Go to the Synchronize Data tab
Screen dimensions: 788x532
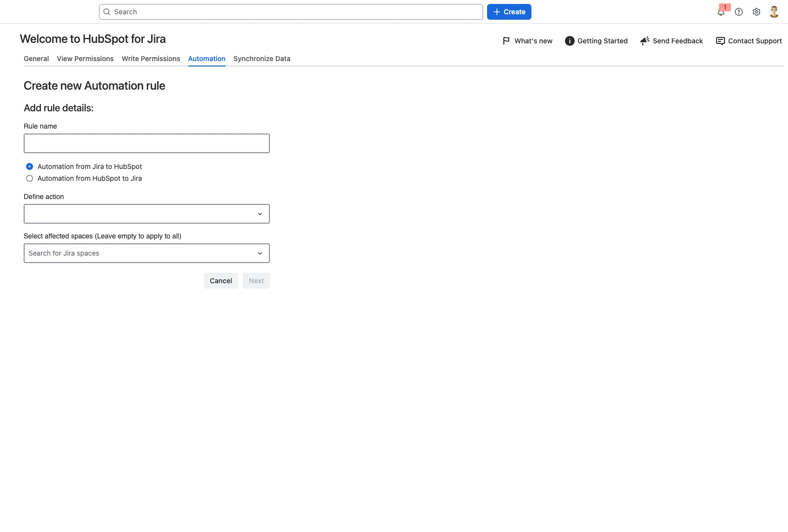coord(262,59)
